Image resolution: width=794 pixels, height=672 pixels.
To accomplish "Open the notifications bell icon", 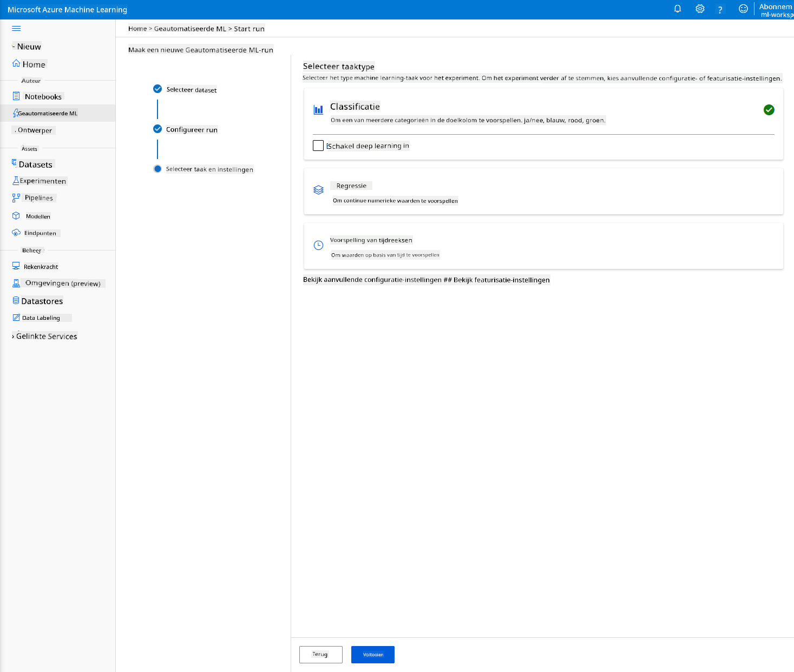I will pyautogui.click(x=677, y=9).
